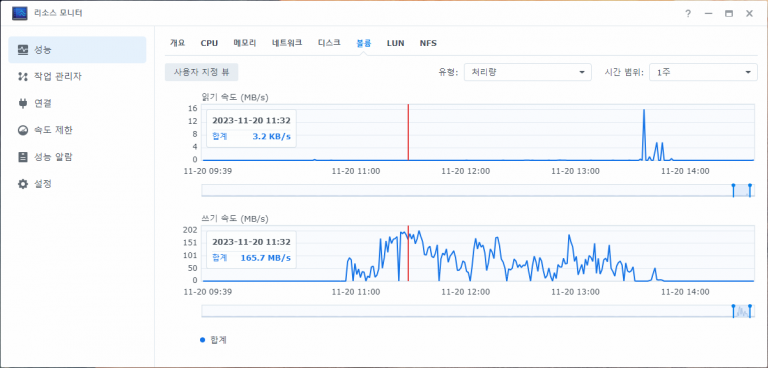Switch to the LUN tab
The image size is (768, 368).
point(395,43)
